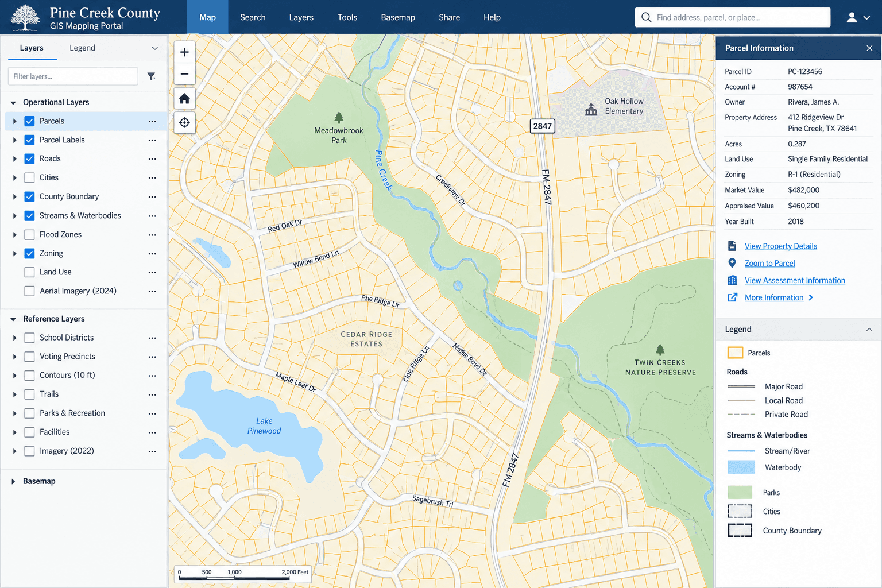Open the Share menu
Viewport: 882px width, 588px height.
coord(450,17)
